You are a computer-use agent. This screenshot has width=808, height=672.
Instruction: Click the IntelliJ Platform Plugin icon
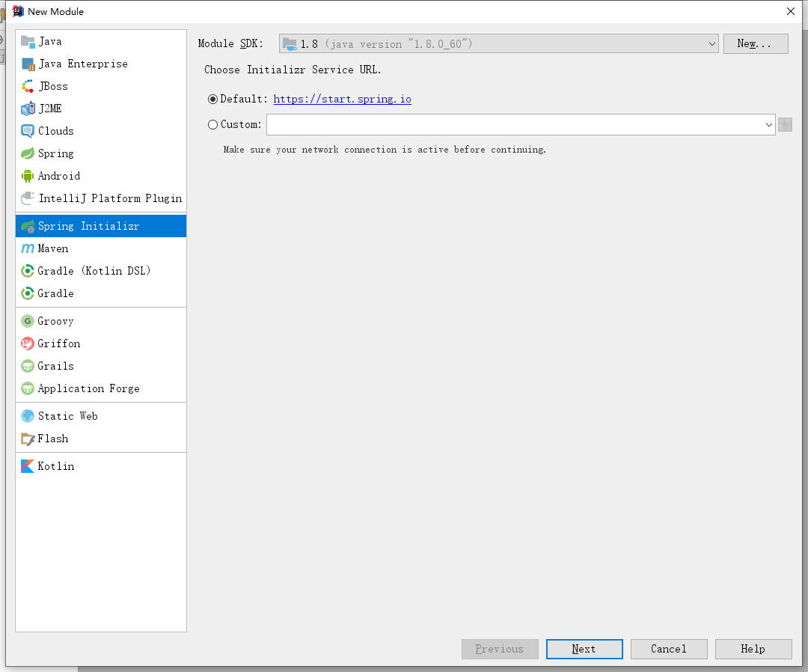click(x=28, y=198)
